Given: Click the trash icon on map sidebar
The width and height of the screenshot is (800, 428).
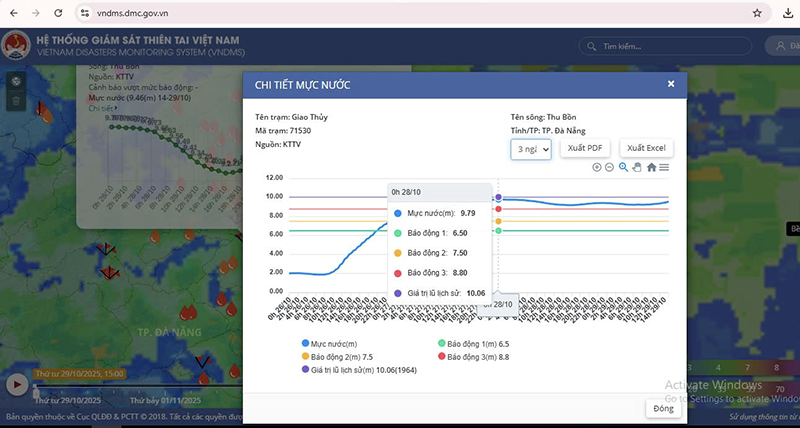Looking at the screenshot, I should point(16,102).
